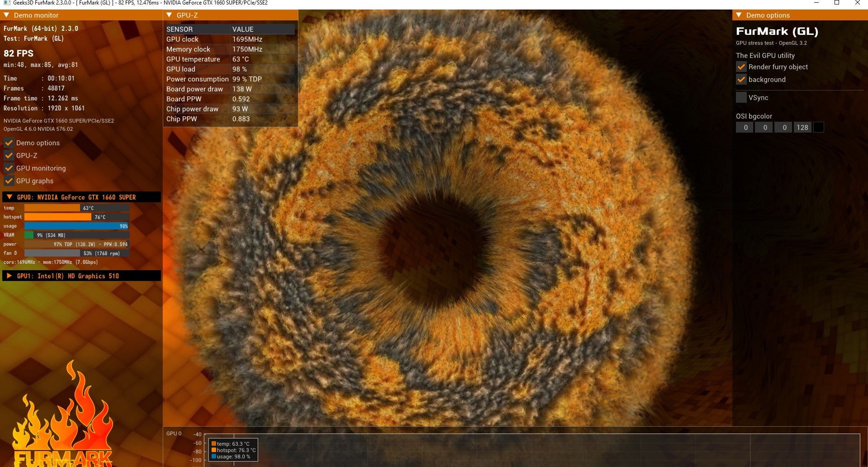
Task: Click the OSI bgcolor alpha field showing 128
Action: click(x=802, y=128)
